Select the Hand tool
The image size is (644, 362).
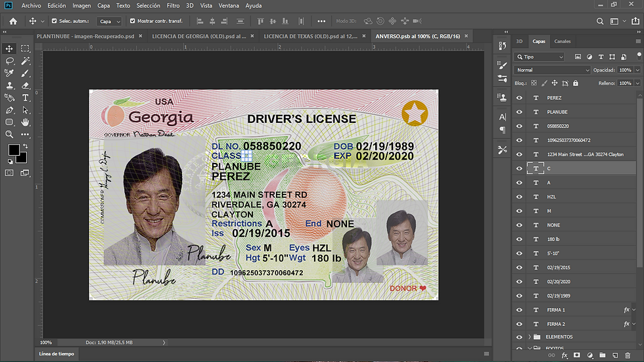click(25, 122)
